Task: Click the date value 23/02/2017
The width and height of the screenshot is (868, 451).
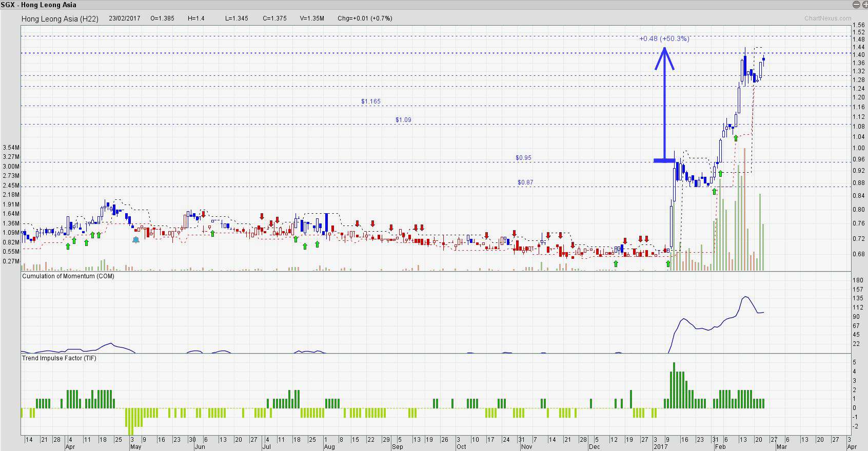Action: [124, 18]
